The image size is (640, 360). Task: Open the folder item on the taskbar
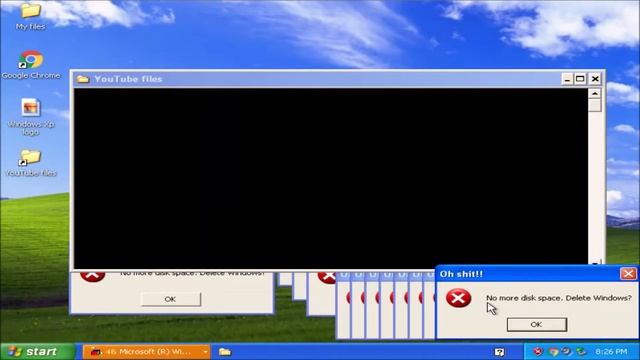click(224, 351)
